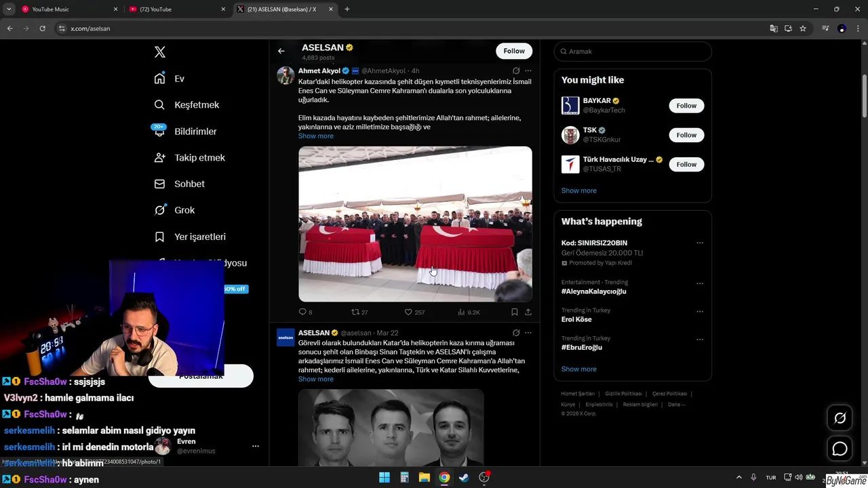This screenshot has width=868, height=488.
Task: Open Keşfetmek explore page
Action: [186, 105]
